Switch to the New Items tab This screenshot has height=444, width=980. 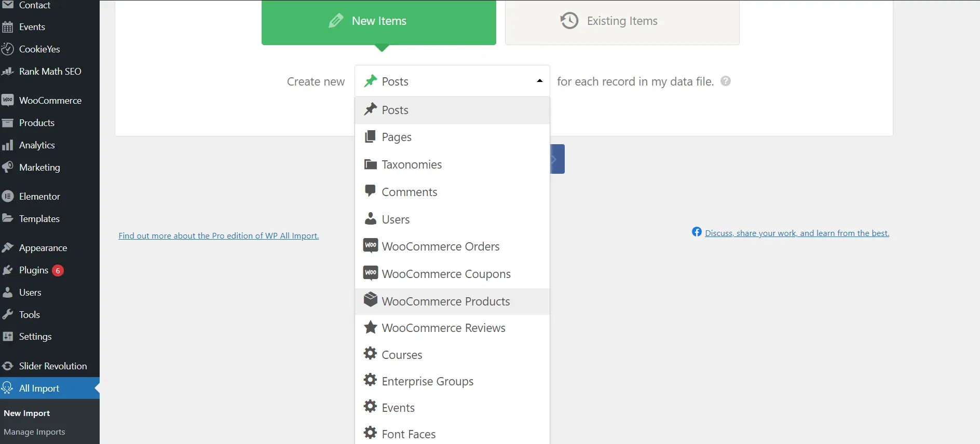[x=379, y=22]
